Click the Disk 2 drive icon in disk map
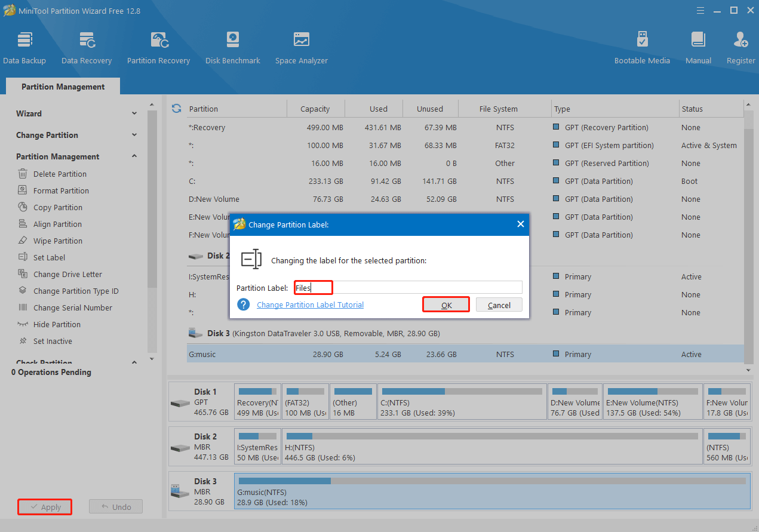The image size is (759, 532). (180, 447)
